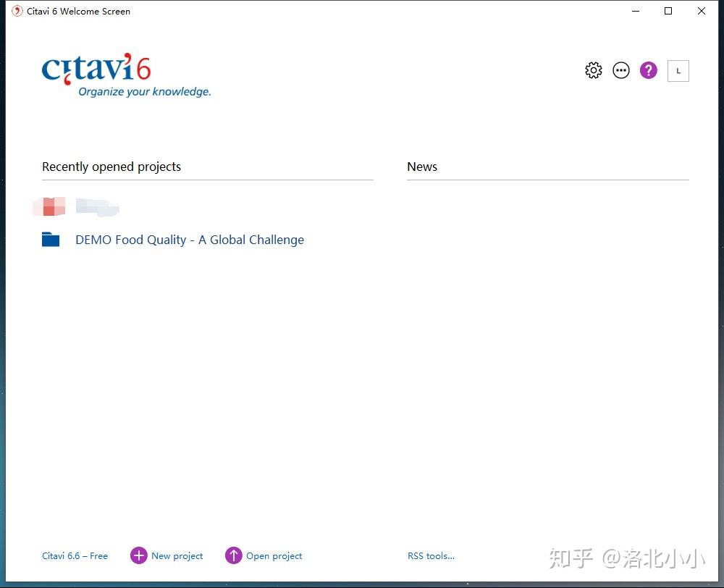Click the Organize your knowledge tagline
The width and height of the screenshot is (724, 588).
coord(146,91)
